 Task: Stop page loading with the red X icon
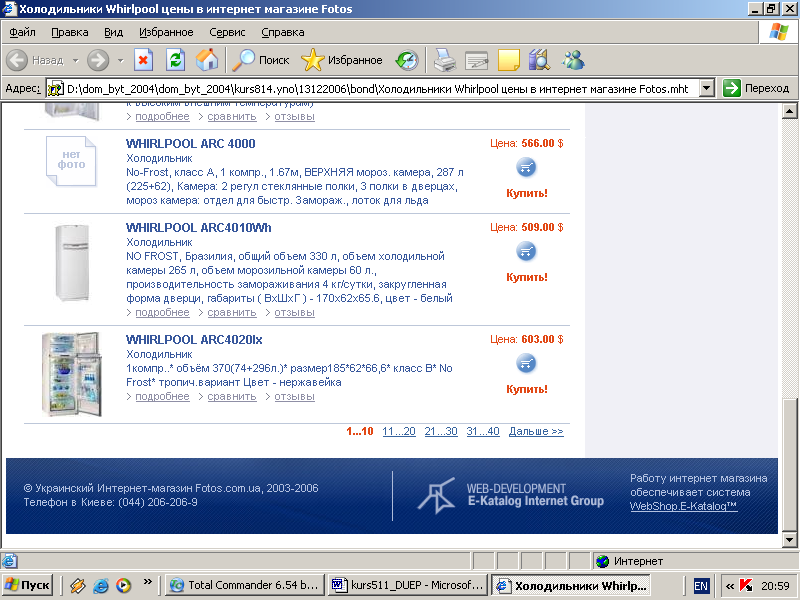click(143, 60)
